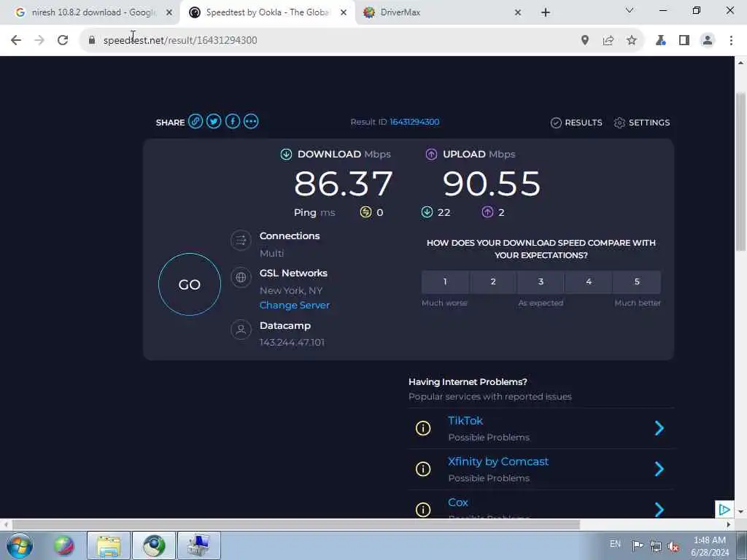
Task: Open the Windows Start menu
Action: [20, 545]
